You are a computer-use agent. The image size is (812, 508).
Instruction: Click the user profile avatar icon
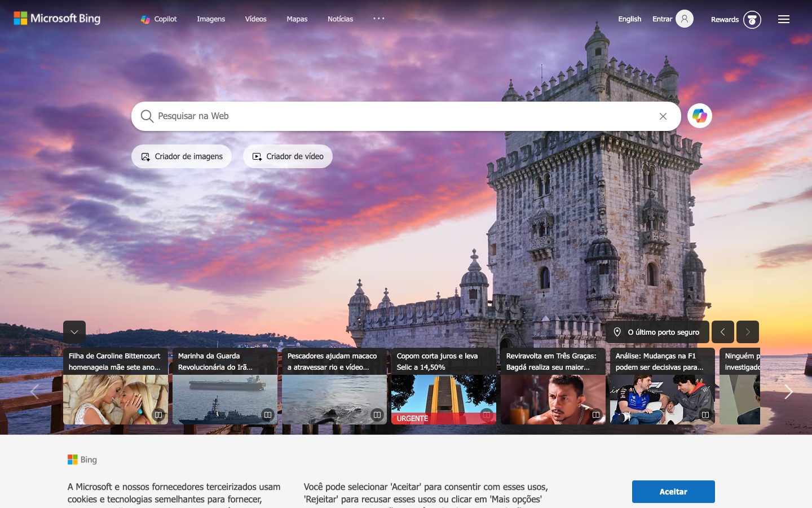(684, 19)
